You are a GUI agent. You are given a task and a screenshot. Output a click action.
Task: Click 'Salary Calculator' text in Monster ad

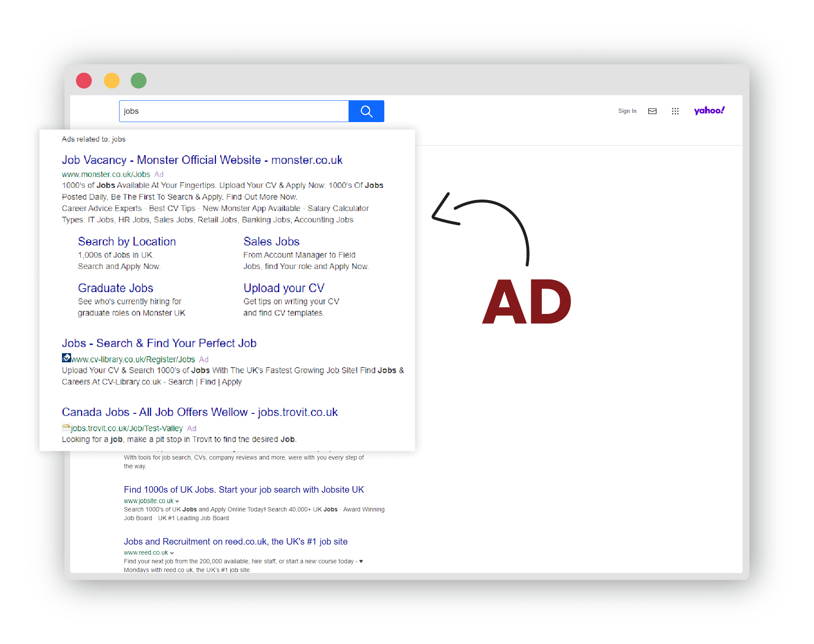(338, 208)
